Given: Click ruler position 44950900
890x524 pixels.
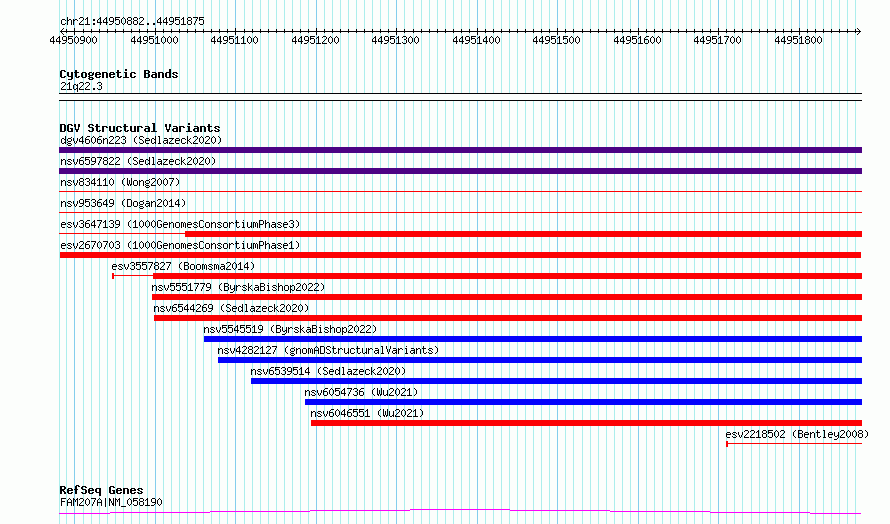Looking at the screenshot, I should coord(73,40).
